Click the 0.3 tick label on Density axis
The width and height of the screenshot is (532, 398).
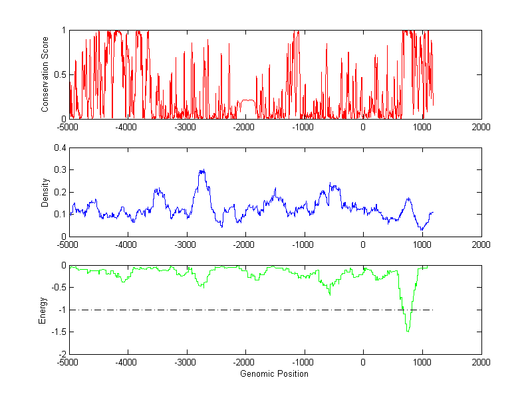pos(59,170)
